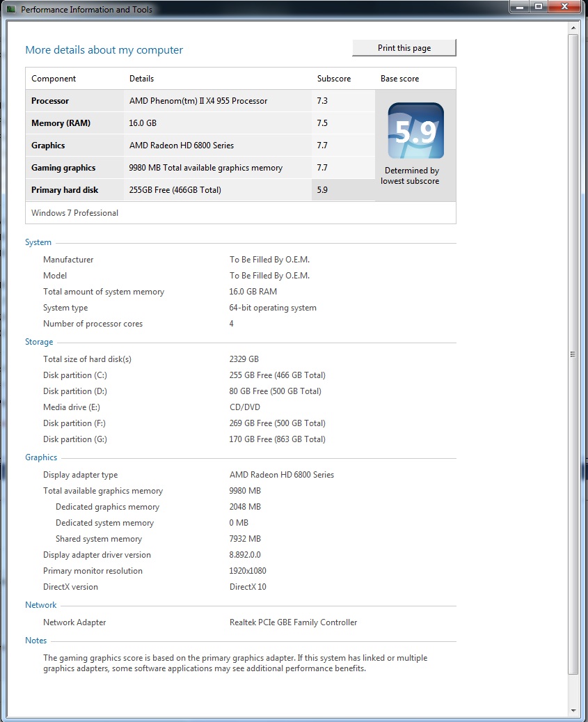Click the Performance Information title bar icon
This screenshot has height=722, width=588.
pos(11,9)
